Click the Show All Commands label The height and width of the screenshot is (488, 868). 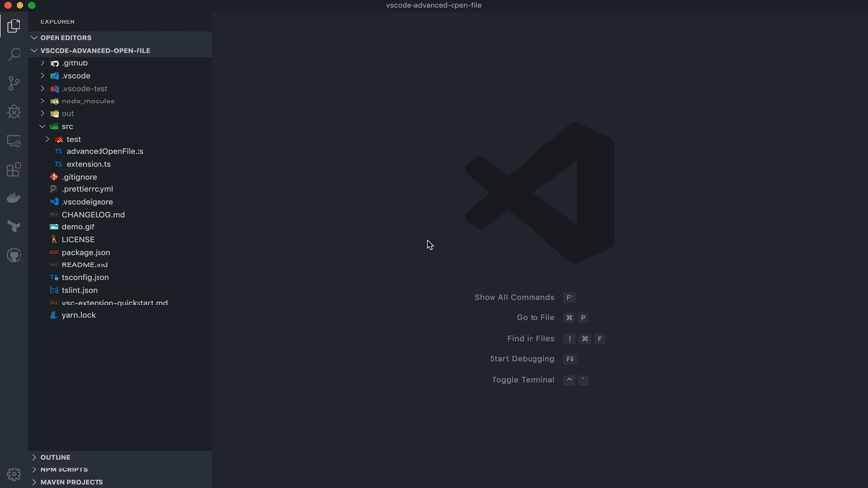514,298
